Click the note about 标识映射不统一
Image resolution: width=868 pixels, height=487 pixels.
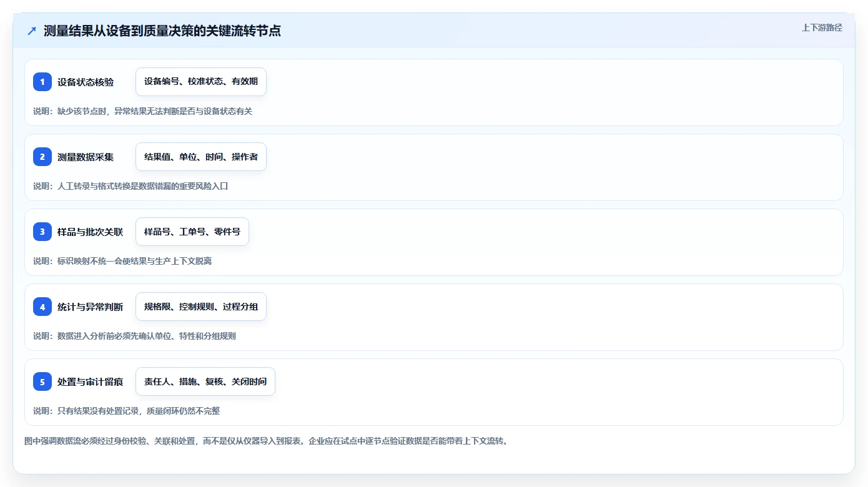pos(122,261)
